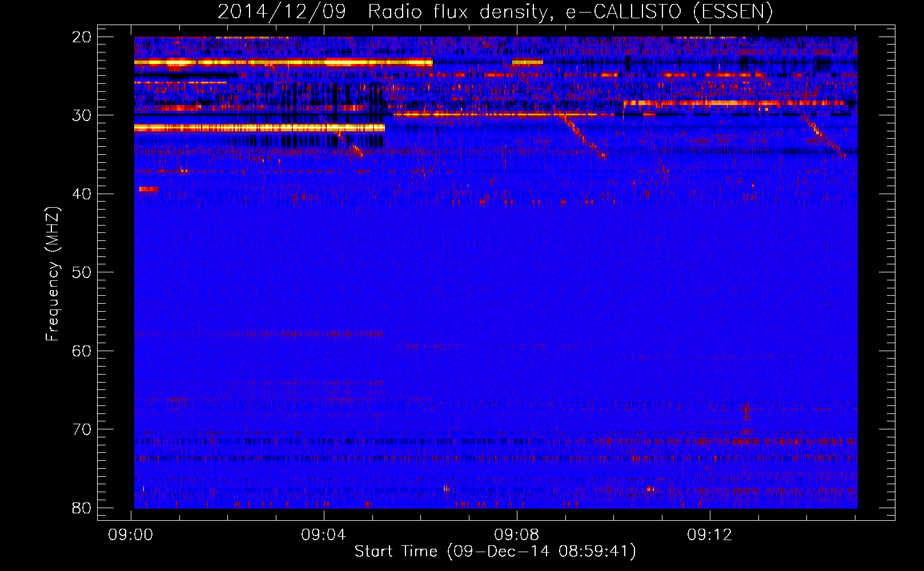Click the plot title "2014/12/09 Radio flux density, e-CALLISTO (ESSEN)"
924x571 pixels.
pyautogui.click(x=495, y=12)
